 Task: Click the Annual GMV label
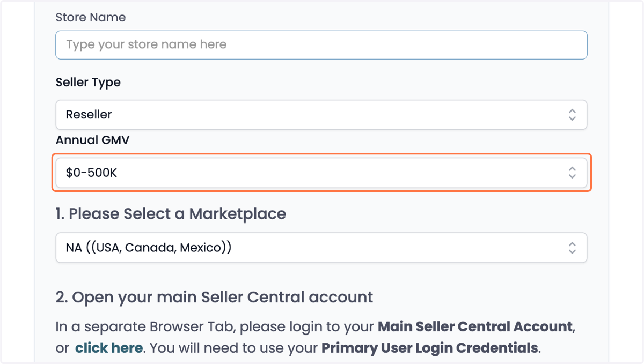pyautogui.click(x=93, y=140)
